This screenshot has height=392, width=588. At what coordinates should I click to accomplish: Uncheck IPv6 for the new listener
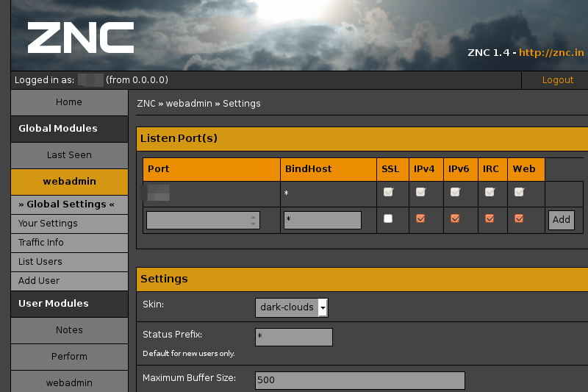[x=455, y=218]
